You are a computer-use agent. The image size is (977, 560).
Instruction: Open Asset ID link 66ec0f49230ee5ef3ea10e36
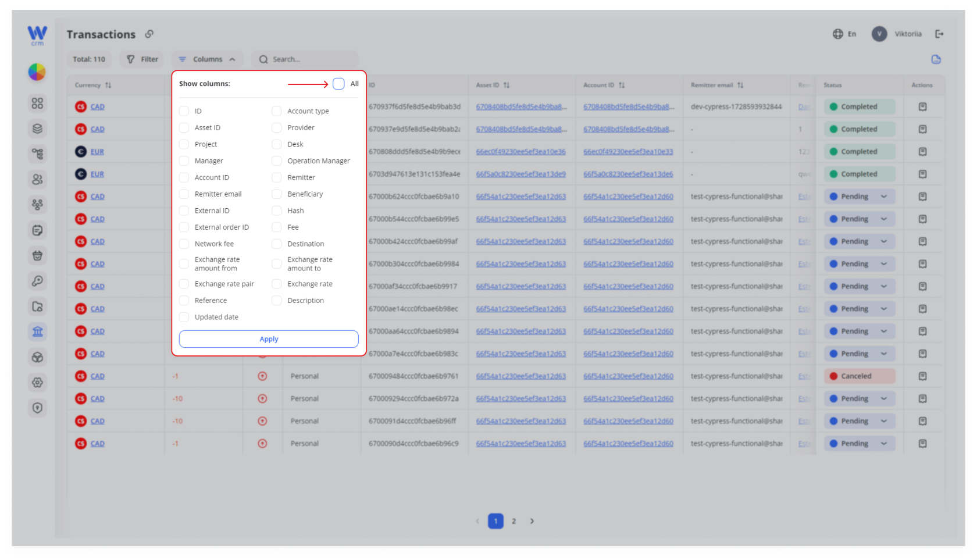[x=521, y=152]
